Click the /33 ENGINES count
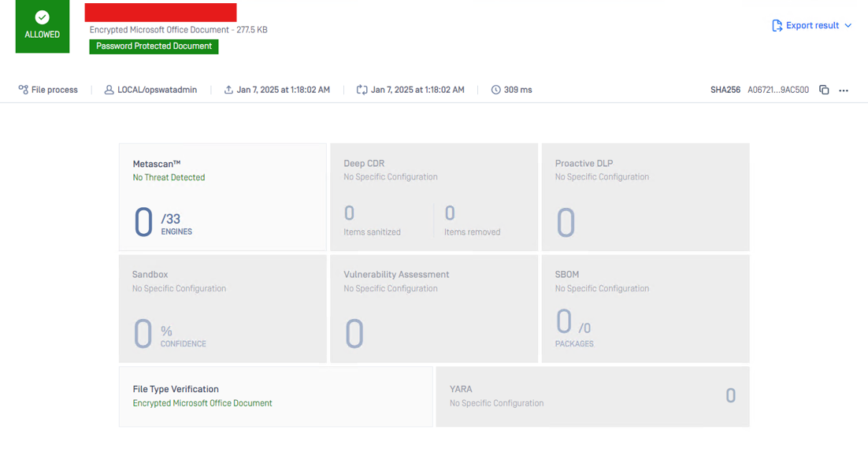Viewport: 868px width, 452px height. (x=176, y=224)
